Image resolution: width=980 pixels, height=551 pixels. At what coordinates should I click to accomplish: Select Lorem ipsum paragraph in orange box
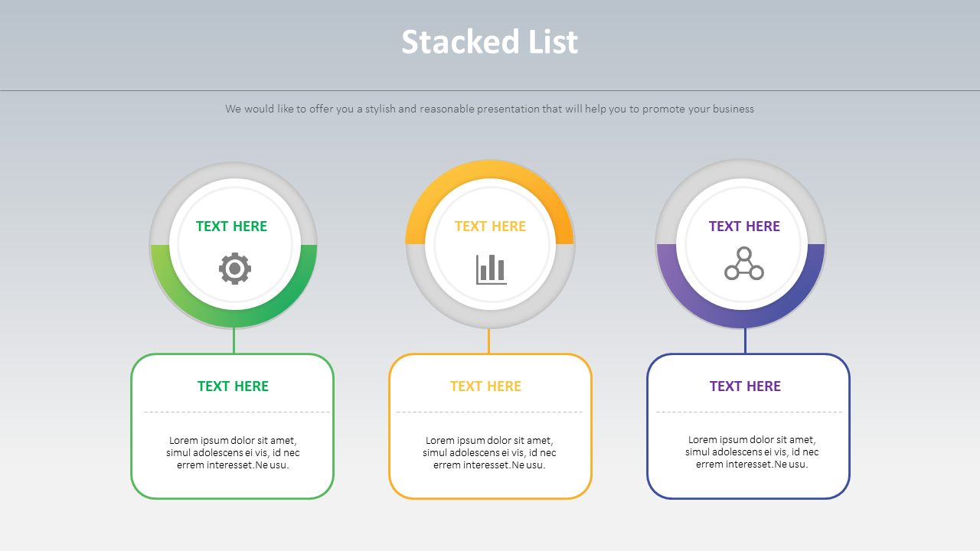(x=489, y=452)
